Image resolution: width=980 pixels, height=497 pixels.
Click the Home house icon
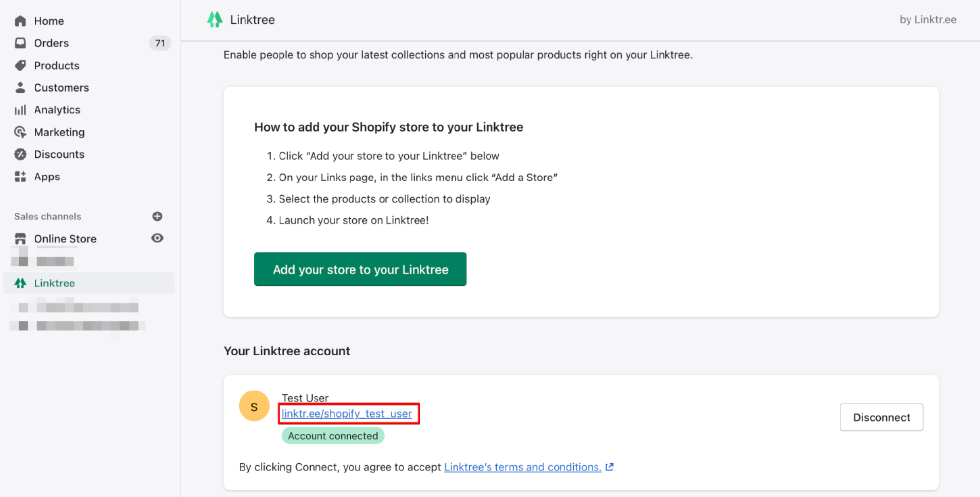[x=20, y=21]
